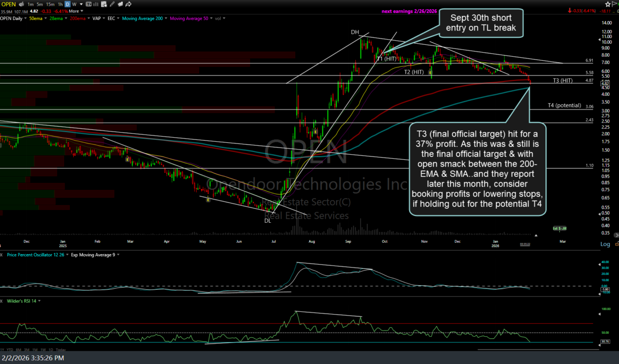Select the W weekly timeframe
This screenshot has height=364, width=619.
75,4
